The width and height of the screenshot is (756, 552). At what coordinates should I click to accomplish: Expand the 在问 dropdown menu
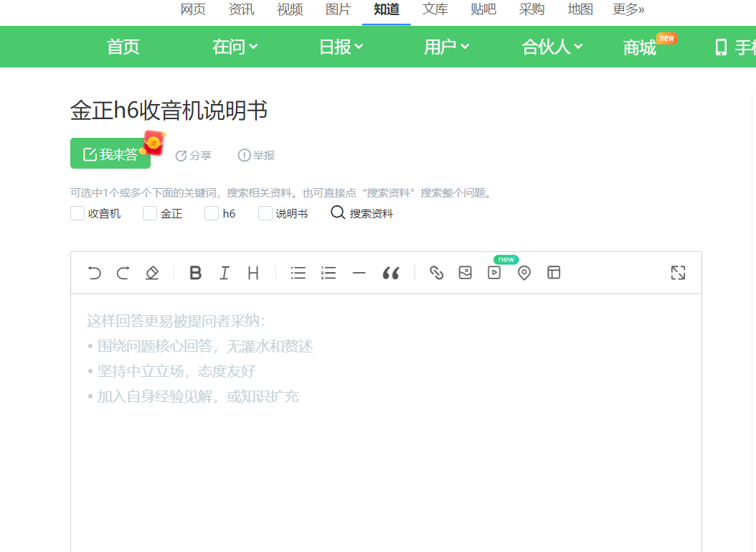click(x=235, y=47)
